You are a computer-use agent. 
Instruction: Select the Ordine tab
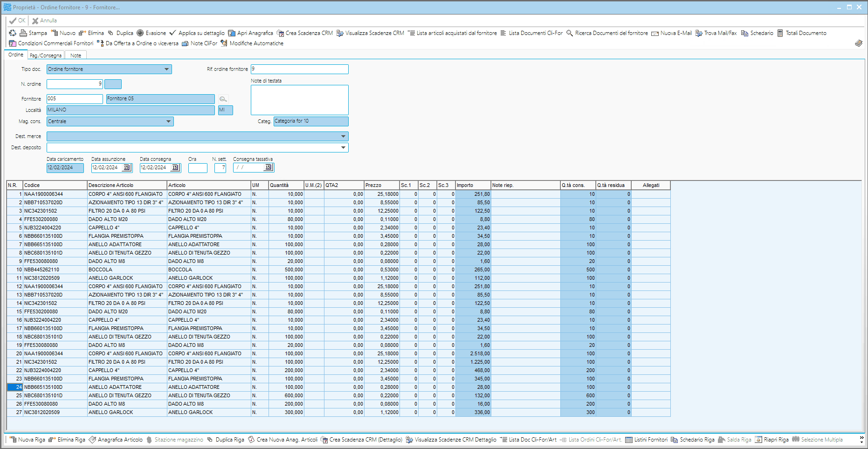point(16,55)
